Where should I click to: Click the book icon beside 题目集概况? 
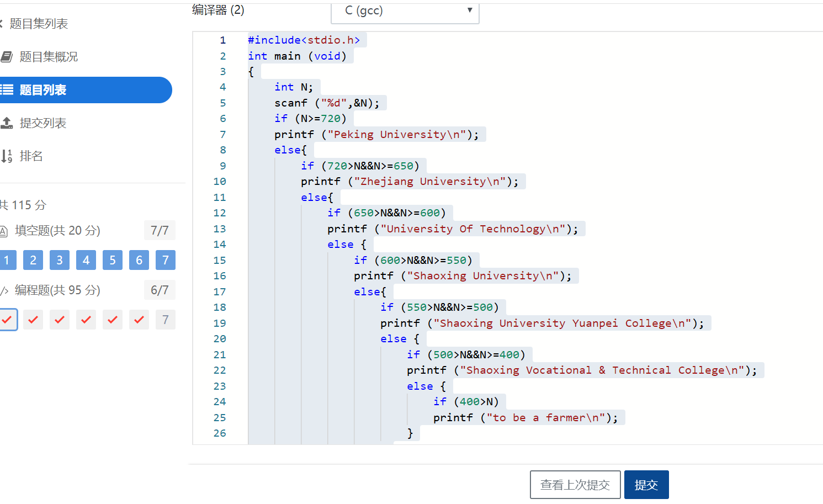point(7,57)
